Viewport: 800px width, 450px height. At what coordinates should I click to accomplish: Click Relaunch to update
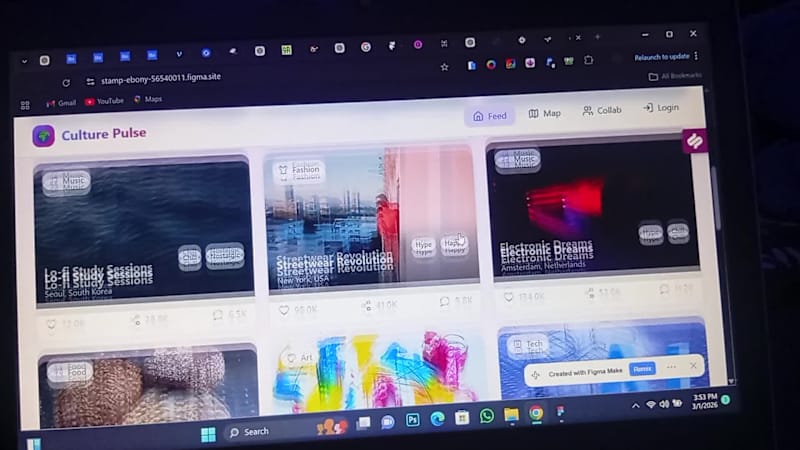pos(661,57)
